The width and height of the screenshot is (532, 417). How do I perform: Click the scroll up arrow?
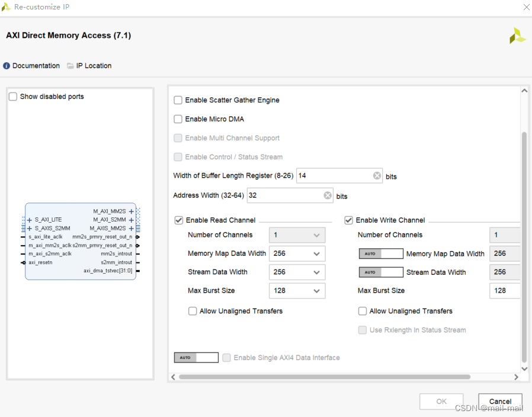coord(524,91)
